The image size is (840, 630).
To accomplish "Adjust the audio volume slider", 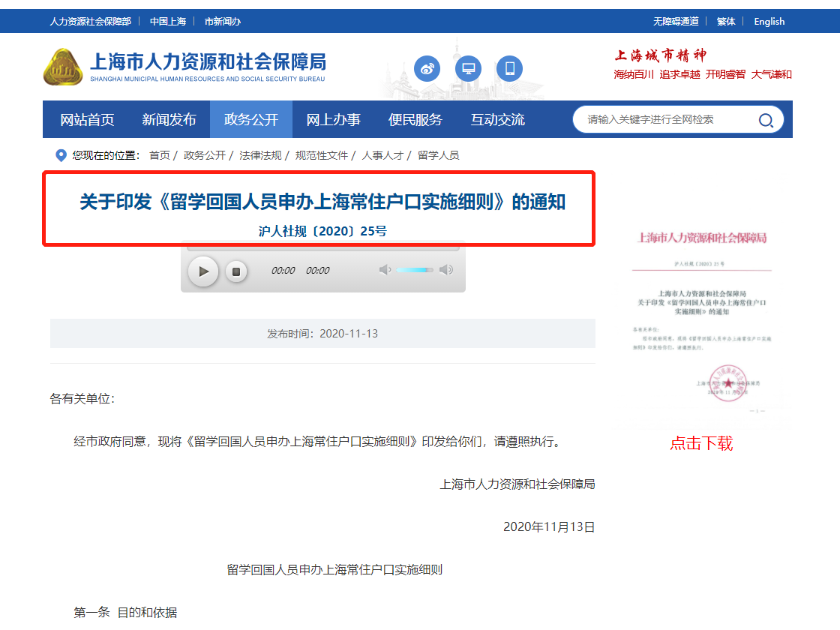I will (415, 270).
